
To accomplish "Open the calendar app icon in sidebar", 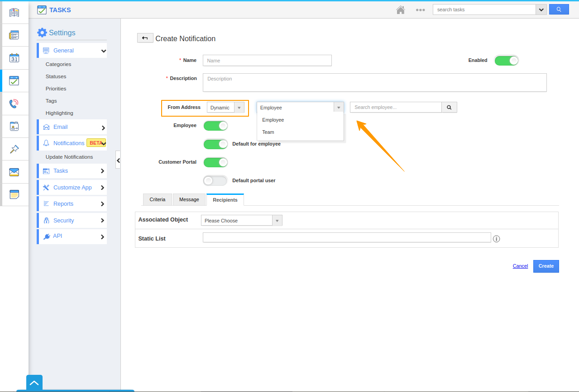I will 14,58.
